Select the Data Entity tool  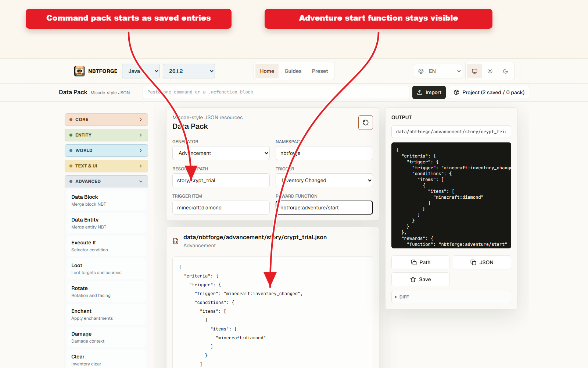click(x=106, y=223)
